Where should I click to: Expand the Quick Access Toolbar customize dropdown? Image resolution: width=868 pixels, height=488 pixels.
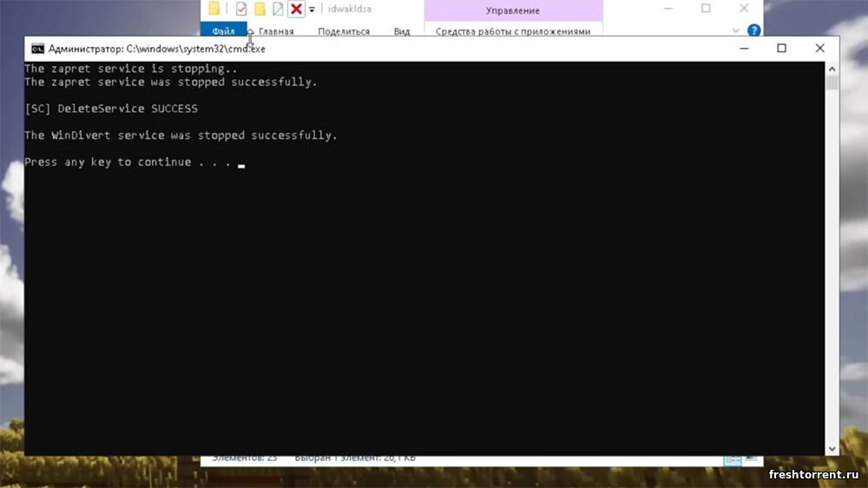pos(312,10)
